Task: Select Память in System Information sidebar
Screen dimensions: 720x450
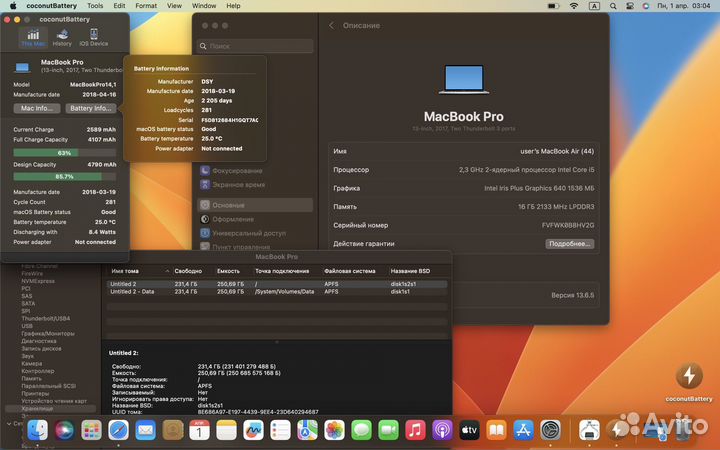Action: [31, 378]
